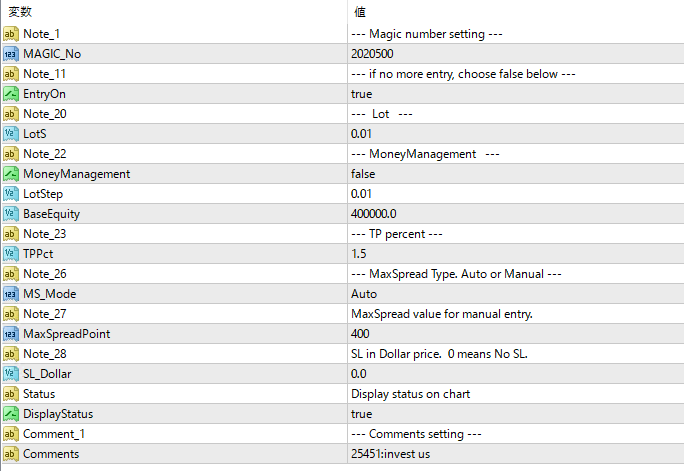Screen dimensions: 684x471
Task: Edit the BaseEquity value 400000.0
Action: [x=374, y=213]
